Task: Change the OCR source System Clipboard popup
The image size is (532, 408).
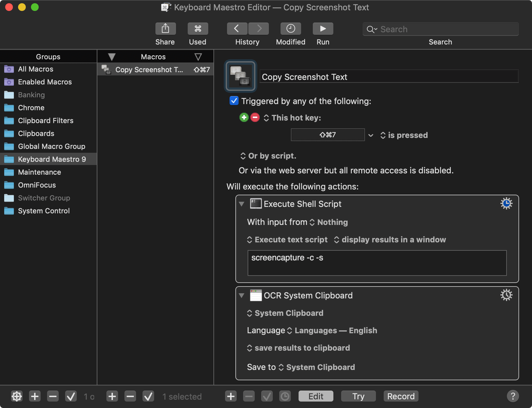Action: 285,313
